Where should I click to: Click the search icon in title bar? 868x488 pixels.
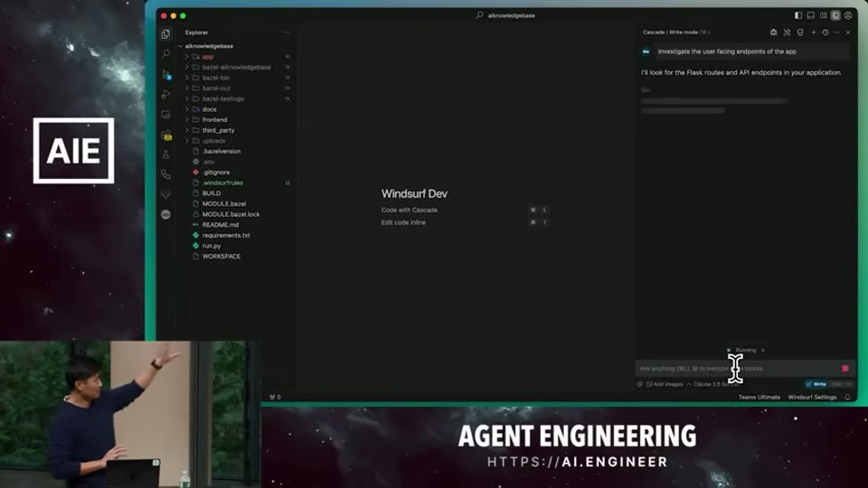(479, 15)
